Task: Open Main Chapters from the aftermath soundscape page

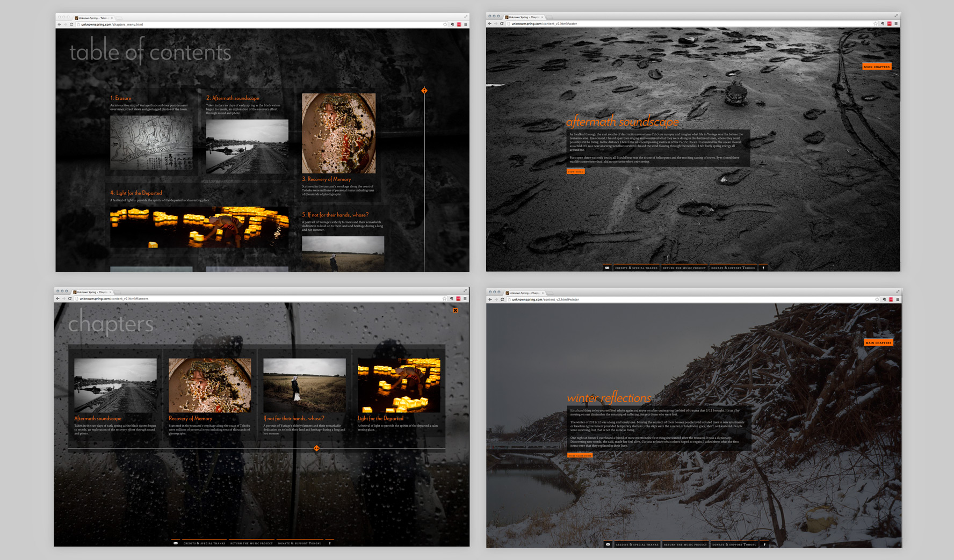Action: tap(877, 67)
